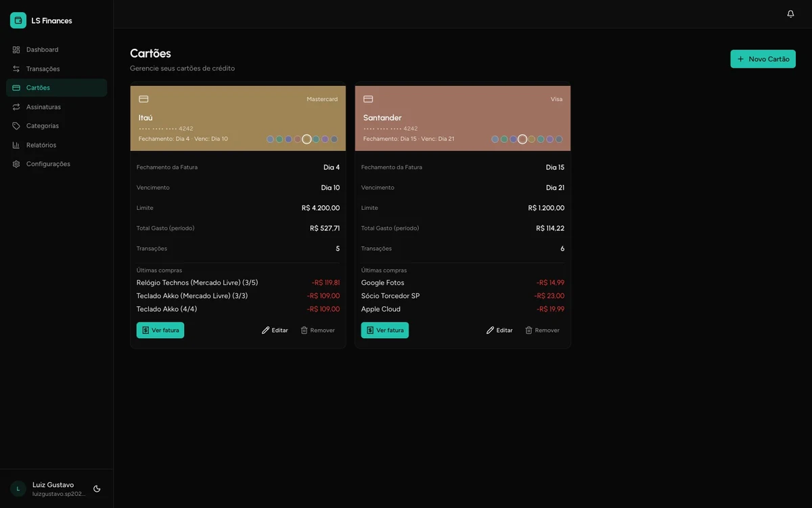812x508 pixels.
Task: Click the trash icon on Itaú card
Action: 304,330
